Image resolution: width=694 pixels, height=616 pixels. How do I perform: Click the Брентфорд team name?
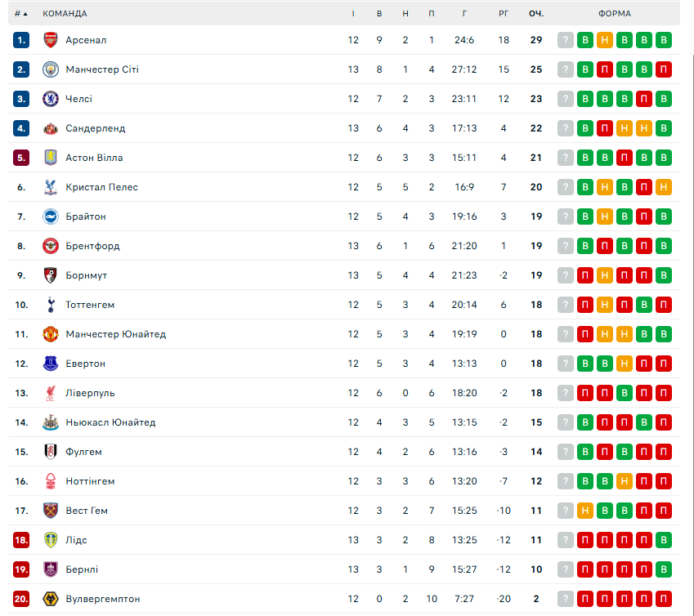[x=92, y=246]
